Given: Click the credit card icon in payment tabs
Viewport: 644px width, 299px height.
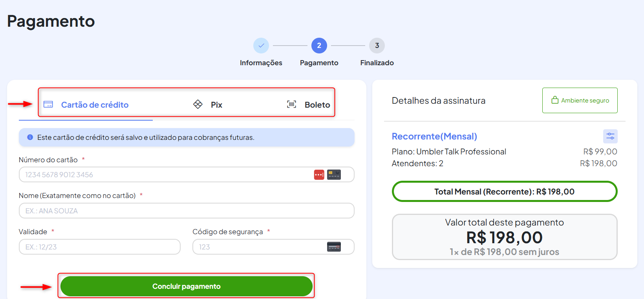Looking at the screenshot, I should pos(48,105).
